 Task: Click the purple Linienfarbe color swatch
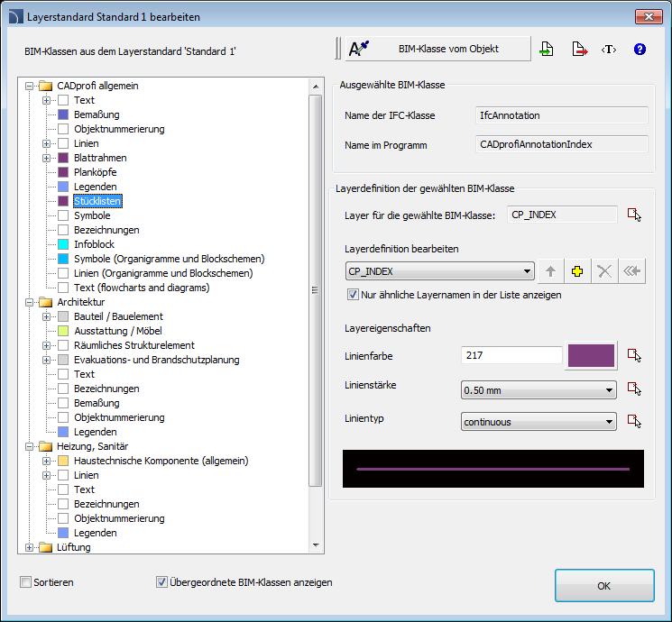[x=591, y=355]
